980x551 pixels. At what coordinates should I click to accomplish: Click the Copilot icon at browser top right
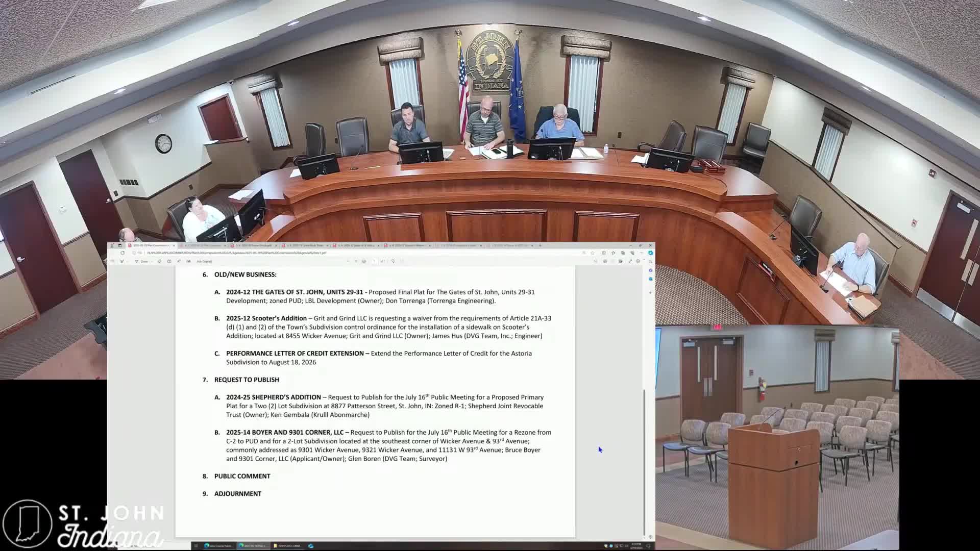coord(651,253)
